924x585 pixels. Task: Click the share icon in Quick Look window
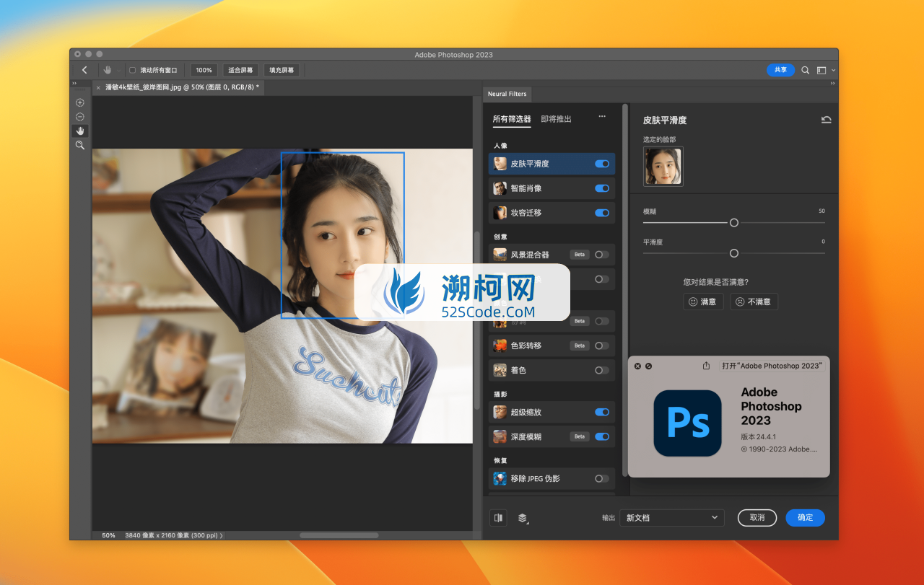point(706,366)
